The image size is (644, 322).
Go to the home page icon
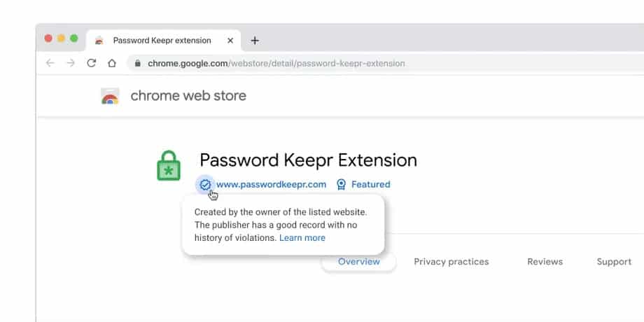(x=112, y=63)
